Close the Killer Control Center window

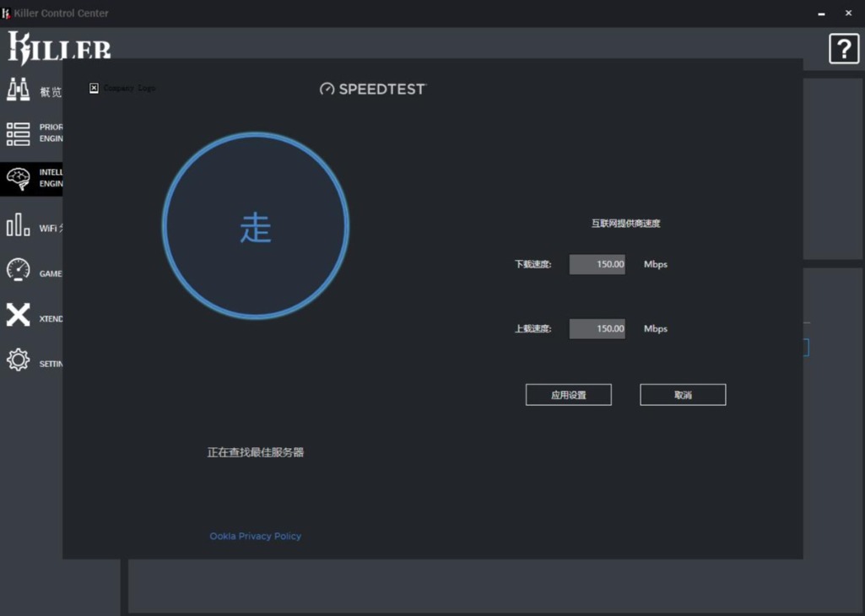(848, 13)
